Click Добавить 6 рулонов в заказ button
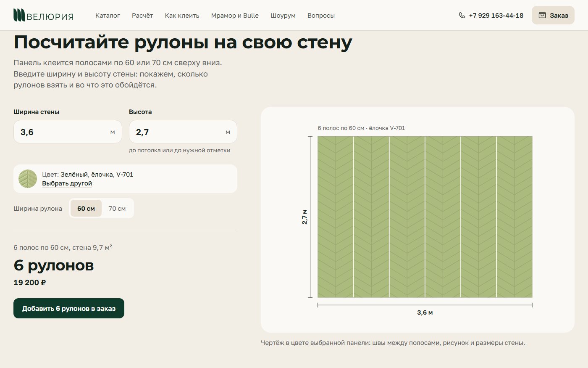Viewport: 588px width, 368px height. click(69, 308)
